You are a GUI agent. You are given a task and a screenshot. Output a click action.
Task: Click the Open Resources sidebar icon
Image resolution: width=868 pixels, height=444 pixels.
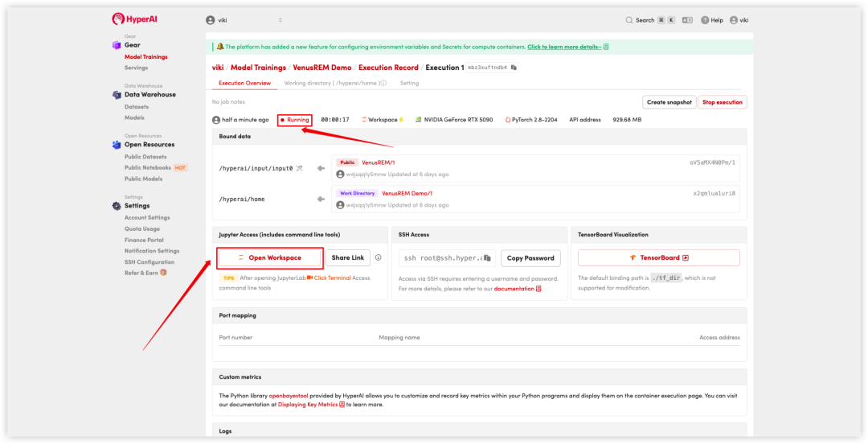pos(117,145)
